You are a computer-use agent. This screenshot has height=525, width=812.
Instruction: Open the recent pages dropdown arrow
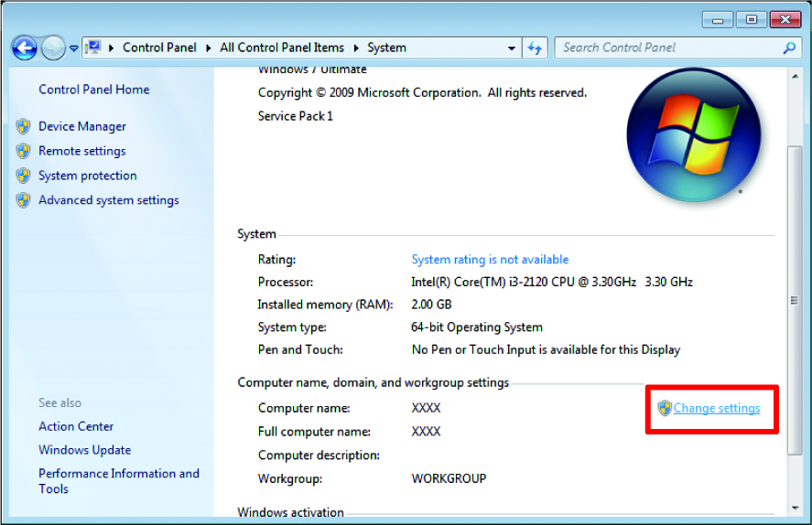(x=74, y=48)
